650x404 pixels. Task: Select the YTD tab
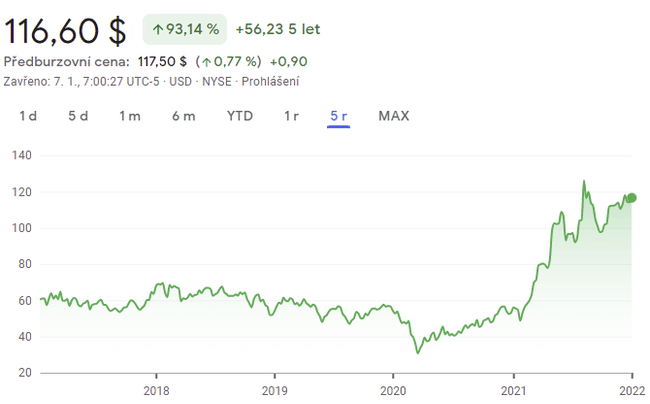(240, 116)
